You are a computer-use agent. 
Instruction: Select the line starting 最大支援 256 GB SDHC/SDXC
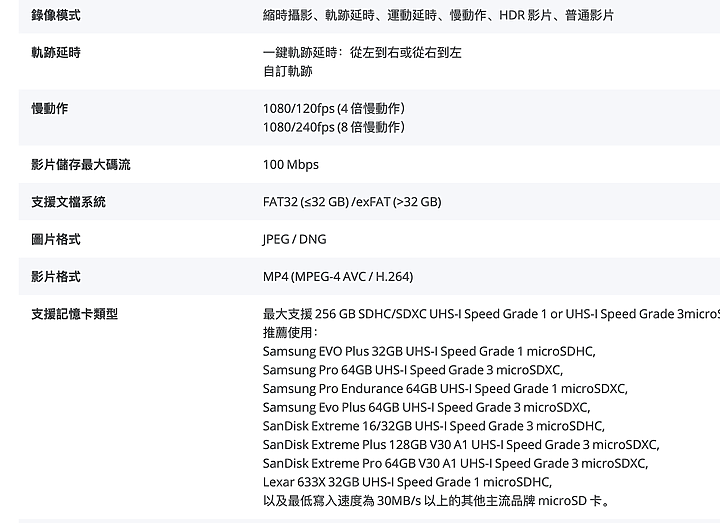point(491,314)
